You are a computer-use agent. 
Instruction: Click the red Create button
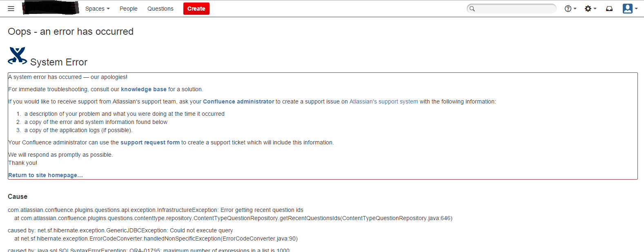tap(196, 9)
